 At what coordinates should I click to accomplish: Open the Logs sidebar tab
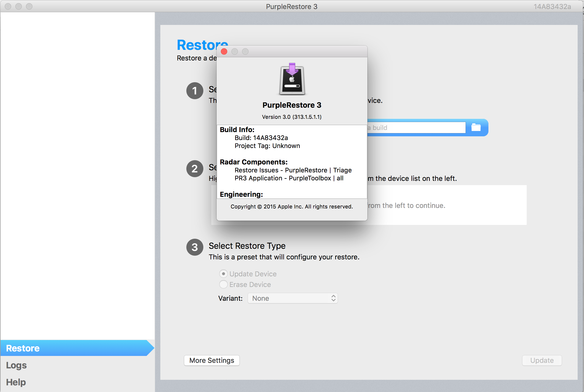pyautogui.click(x=16, y=365)
